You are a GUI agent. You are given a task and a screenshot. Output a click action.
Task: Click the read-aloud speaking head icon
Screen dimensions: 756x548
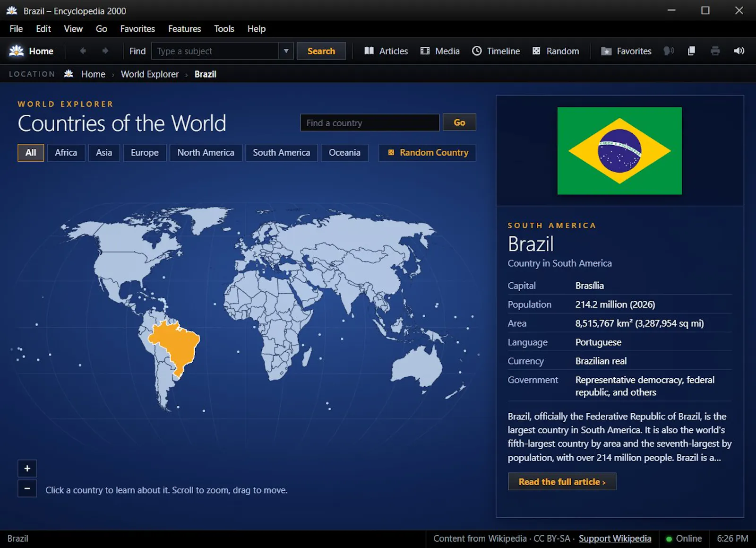(x=669, y=51)
